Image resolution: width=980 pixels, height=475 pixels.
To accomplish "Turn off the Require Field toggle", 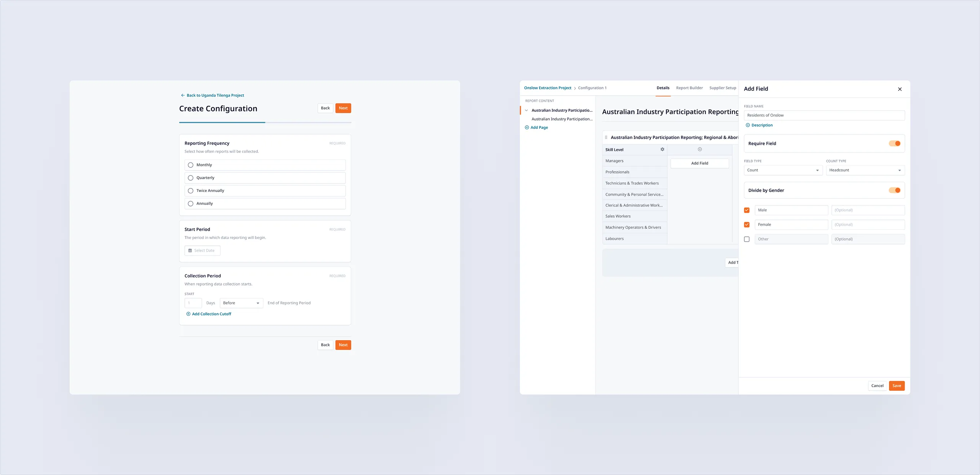I will [x=894, y=144].
